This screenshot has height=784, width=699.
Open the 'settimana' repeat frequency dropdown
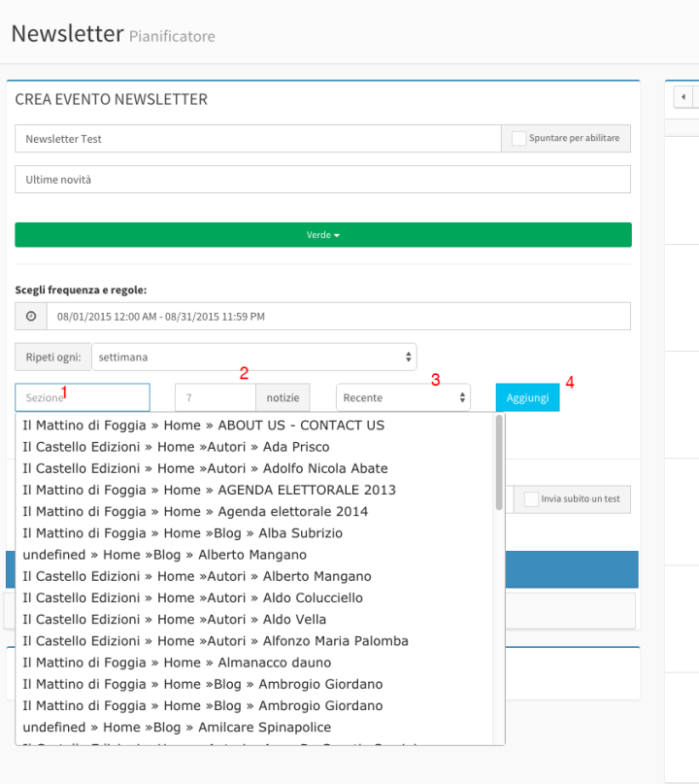[254, 357]
